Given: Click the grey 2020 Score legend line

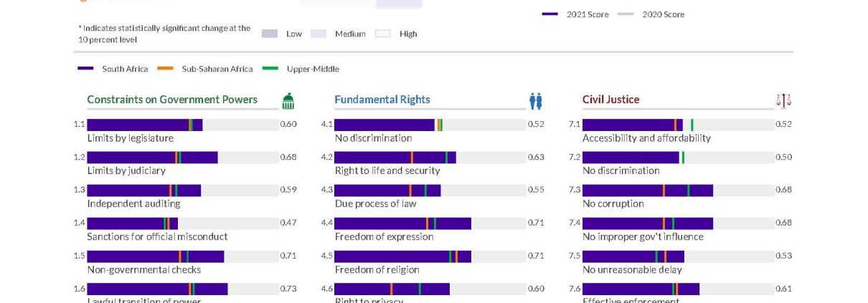Looking at the screenshot, I should [x=626, y=14].
